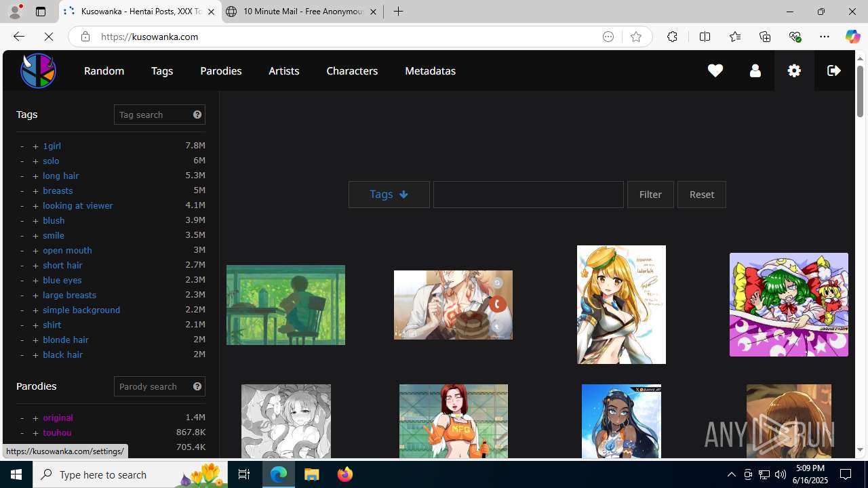Open browser Collections
Viewport: 868px width, 488px height.
765,37
